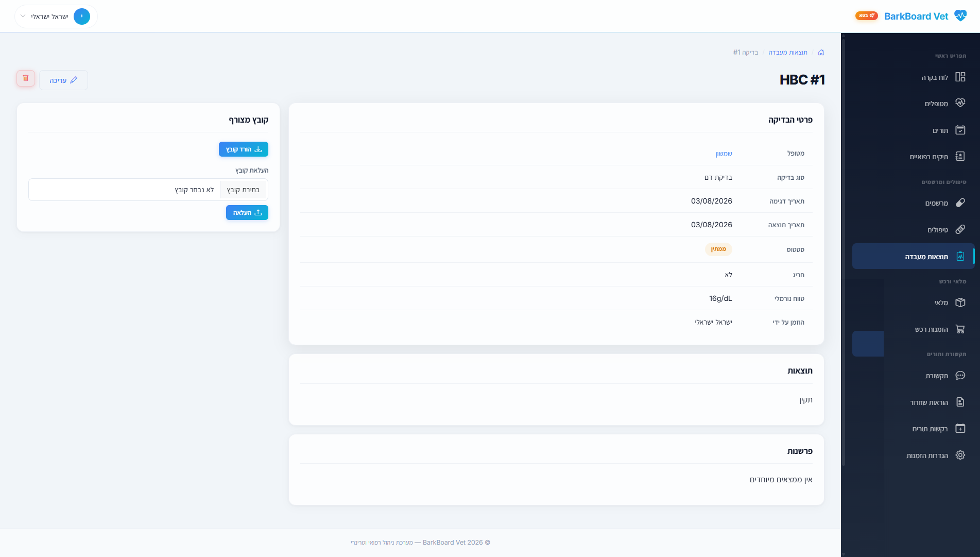This screenshot has height=557, width=980.
Task: Open תקשורת menu item
Action: point(914,376)
